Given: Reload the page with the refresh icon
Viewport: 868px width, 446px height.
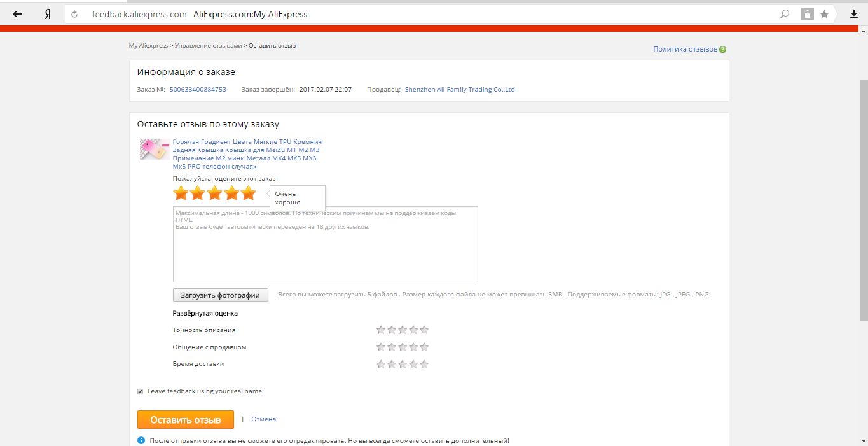Looking at the screenshot, I should tap(75, 14).
